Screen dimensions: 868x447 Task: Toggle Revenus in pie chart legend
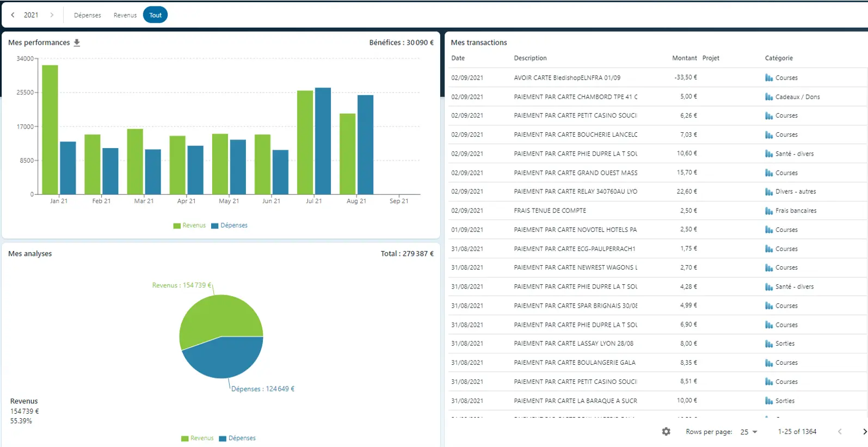197,438
